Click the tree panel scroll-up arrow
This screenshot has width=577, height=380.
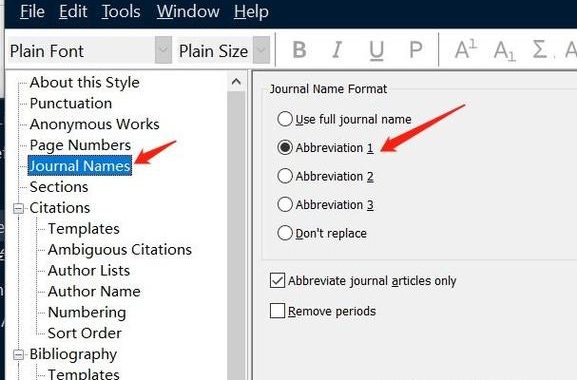[236, 82]
